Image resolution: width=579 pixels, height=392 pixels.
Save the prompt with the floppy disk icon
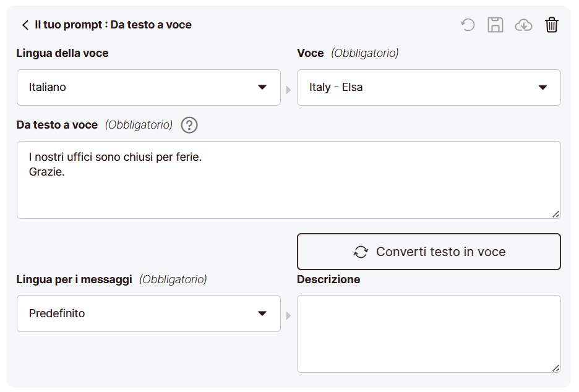495,25
